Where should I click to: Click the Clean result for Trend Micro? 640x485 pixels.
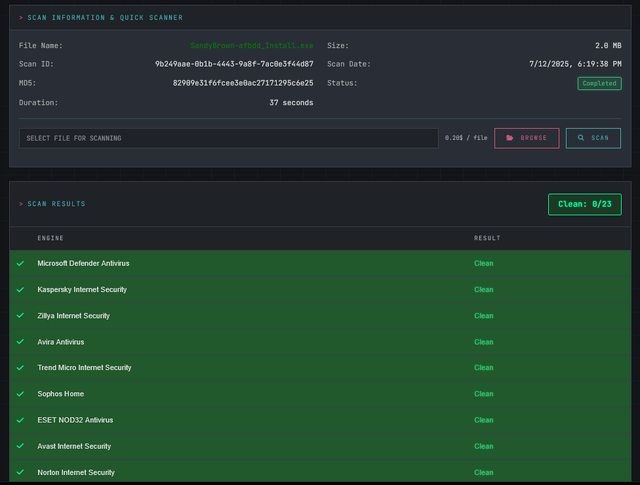click(484, 367)
